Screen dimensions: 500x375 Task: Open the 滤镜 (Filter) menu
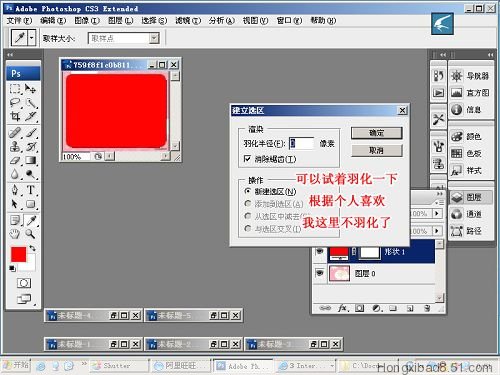click(188, 21)
